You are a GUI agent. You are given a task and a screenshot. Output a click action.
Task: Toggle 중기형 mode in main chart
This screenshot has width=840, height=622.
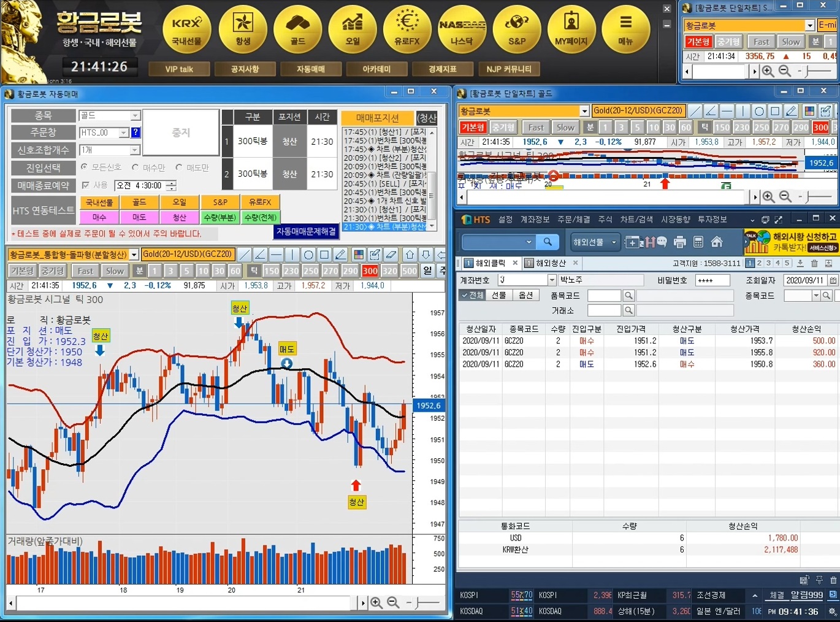(x=53, y=271)
